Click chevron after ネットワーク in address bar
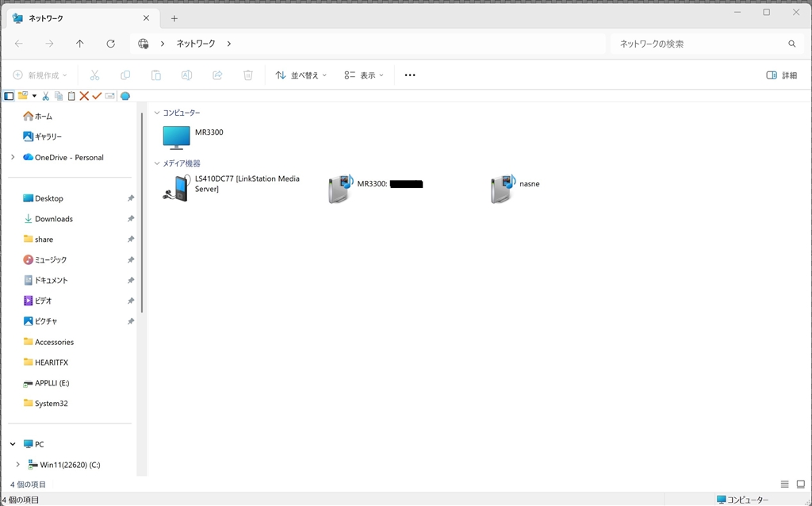Viewport: 812px width, 506px height. [229, 44]
